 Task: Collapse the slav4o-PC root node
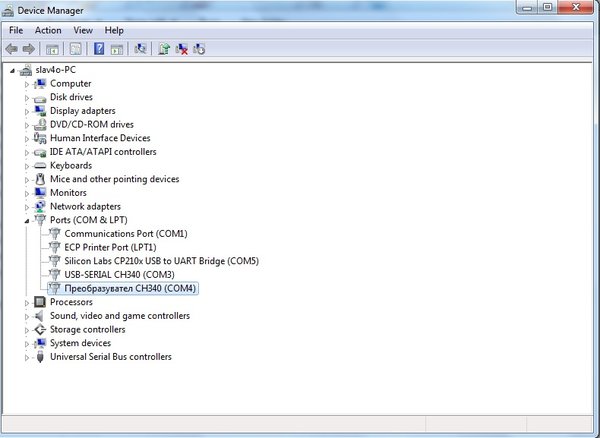tap(12, 70)
